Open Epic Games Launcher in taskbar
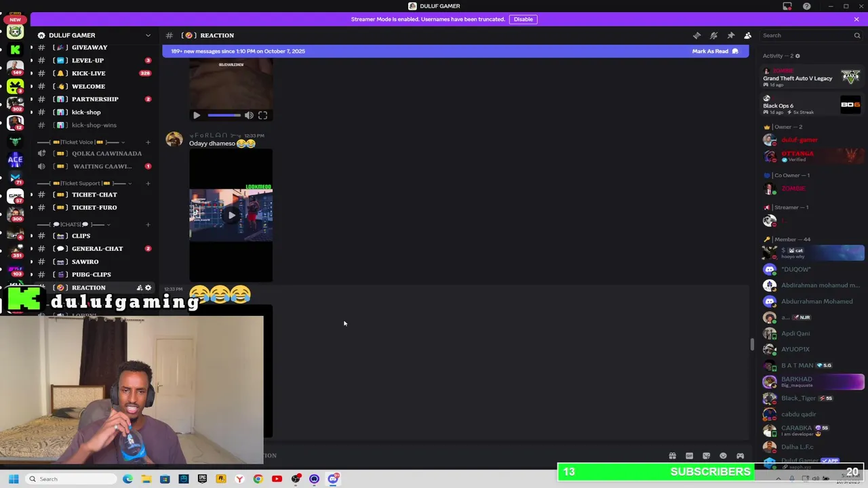868x488 pixels. (x=202, y=479)
